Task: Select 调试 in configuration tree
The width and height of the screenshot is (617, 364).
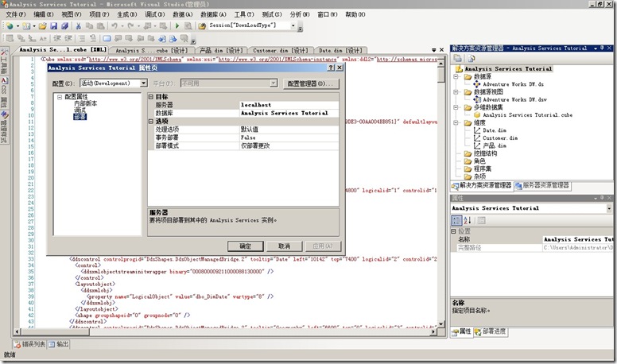Action: pyautogui.click(x=80, y=110)
